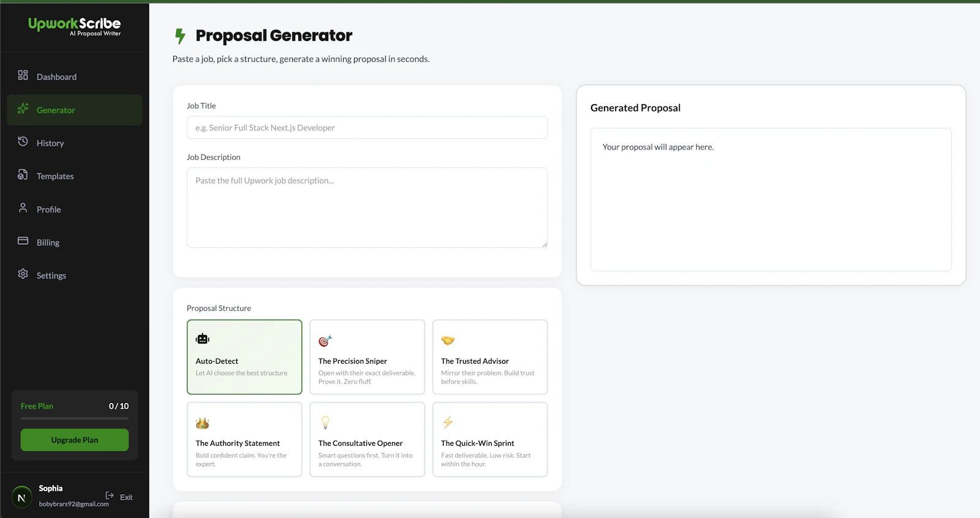Click the 0 / 10 usage counter
This screenshot has height=518, width=980.
(x=119, y=406)
